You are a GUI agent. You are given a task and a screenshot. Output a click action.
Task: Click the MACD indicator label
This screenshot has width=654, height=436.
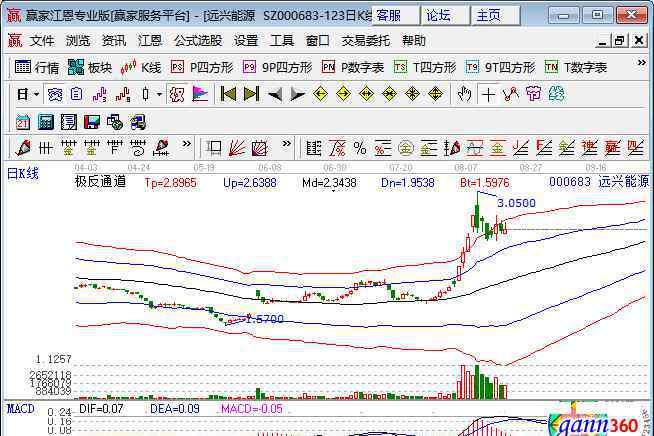point(20,409)
